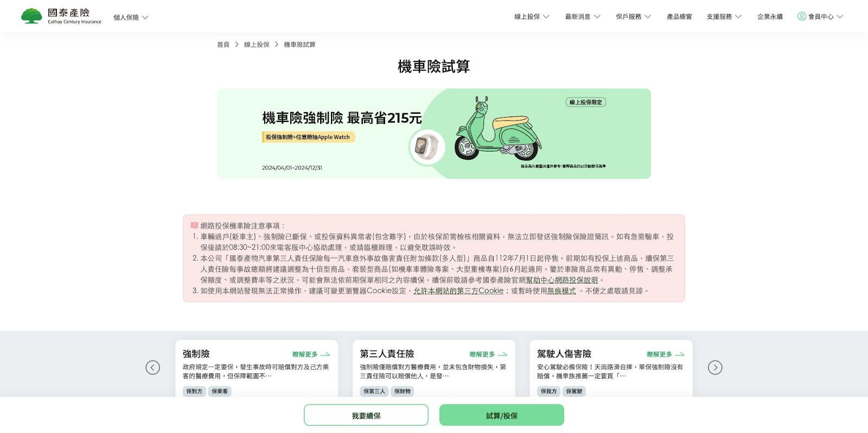Image resolution: width=868 pixels, height=433 pixels.
Task: Click the 保第三人 tag
Action: pos(374,391)
